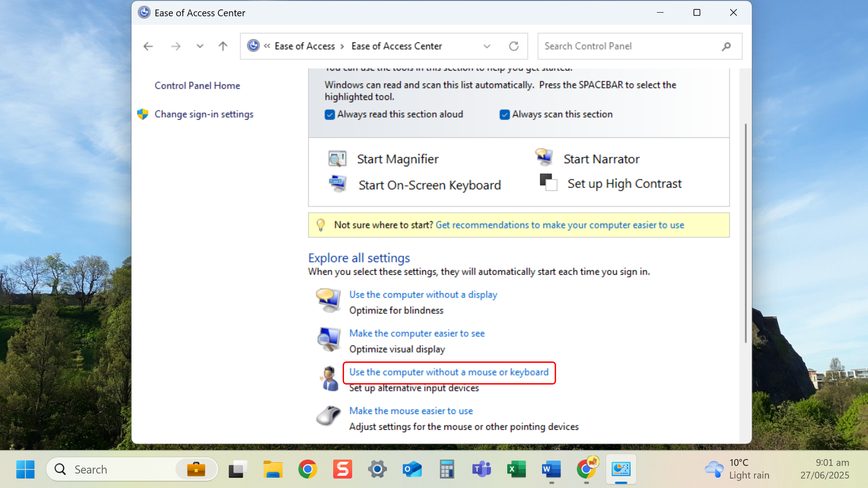Click the Start Magnifier icon

[337, 159]
